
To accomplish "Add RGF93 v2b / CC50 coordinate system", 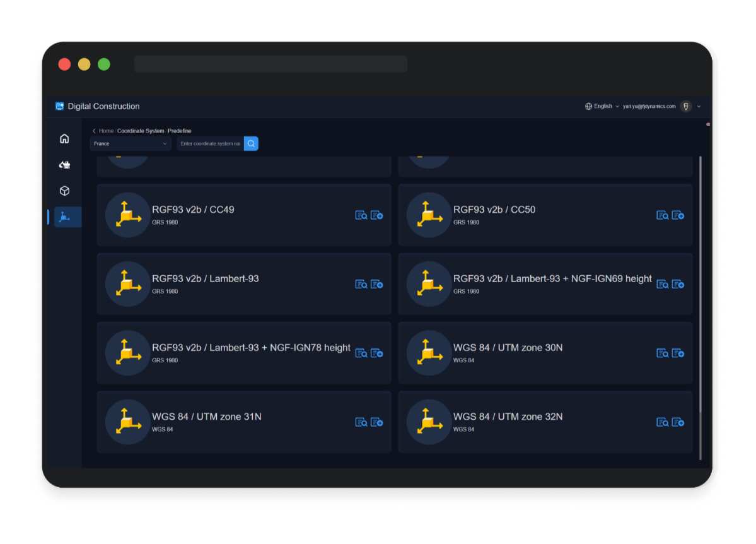I will click(678, 215).
